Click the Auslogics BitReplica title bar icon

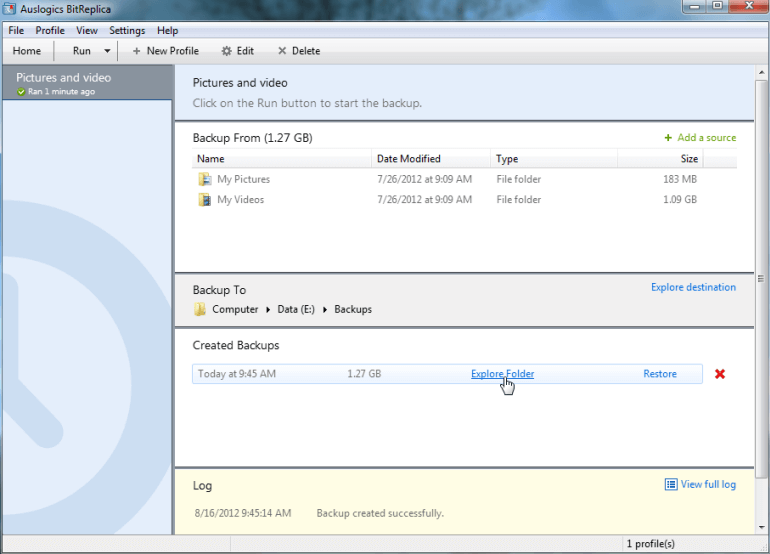click(x=9, y=9)
